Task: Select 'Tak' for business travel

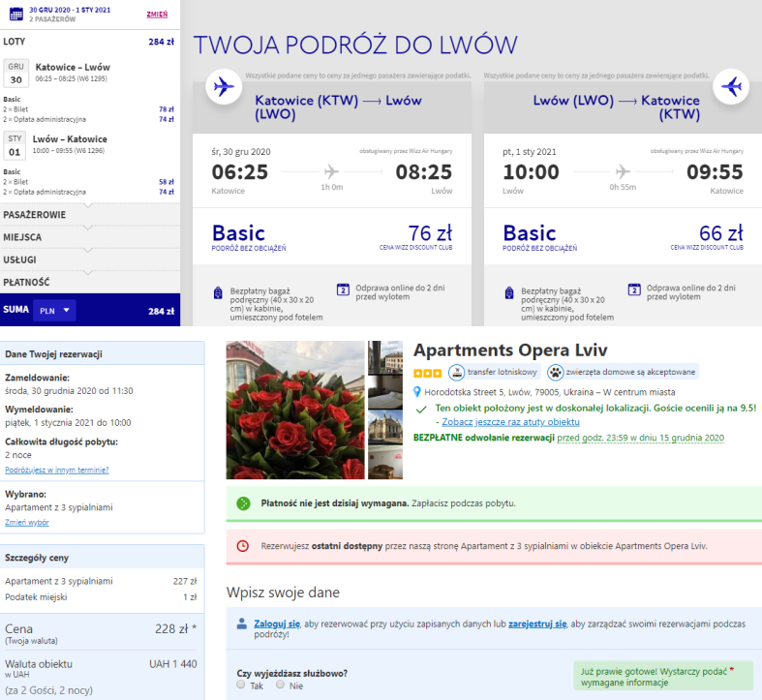Action: coord(243,684)
